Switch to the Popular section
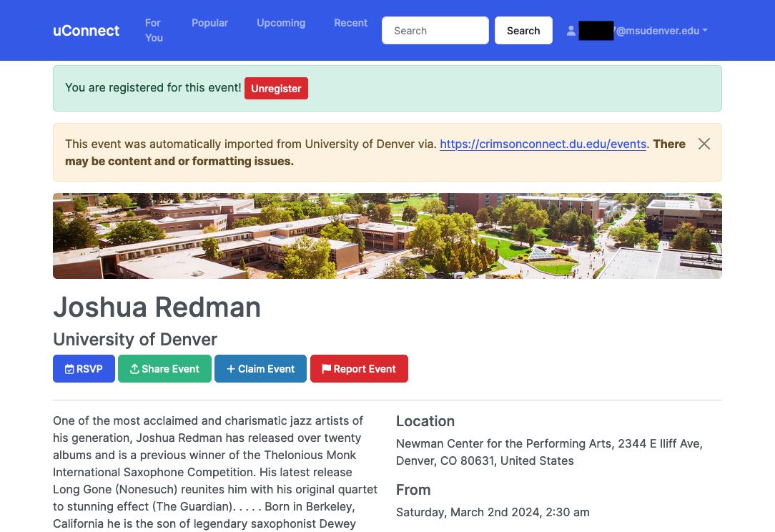Screen dimensions: 775x532 [x=209, y=23]
